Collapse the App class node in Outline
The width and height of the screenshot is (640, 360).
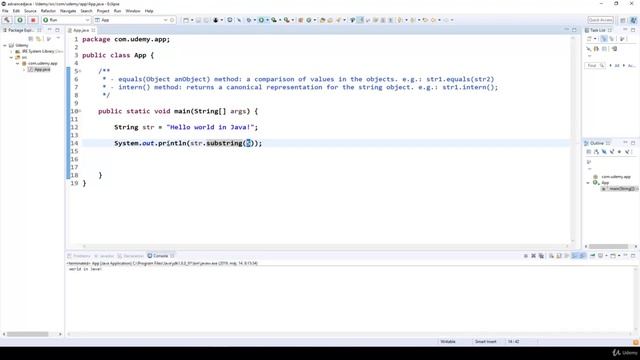[x=588, y=183]
